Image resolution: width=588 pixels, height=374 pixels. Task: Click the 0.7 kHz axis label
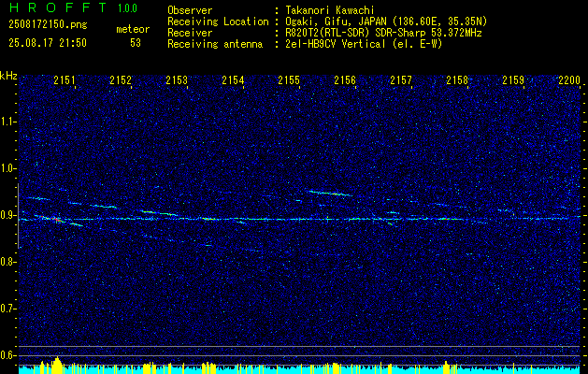tap(8, 309)
